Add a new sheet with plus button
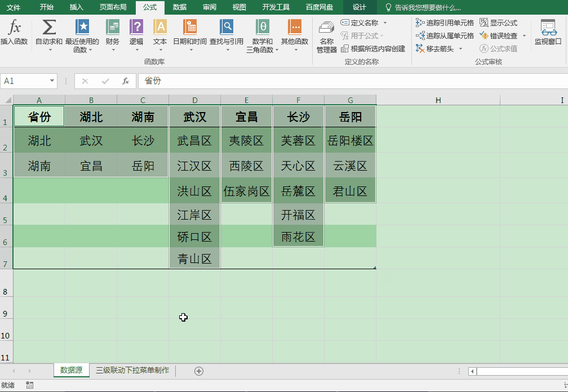The width and height of the screenshot is (568, 392). [199, 371]
